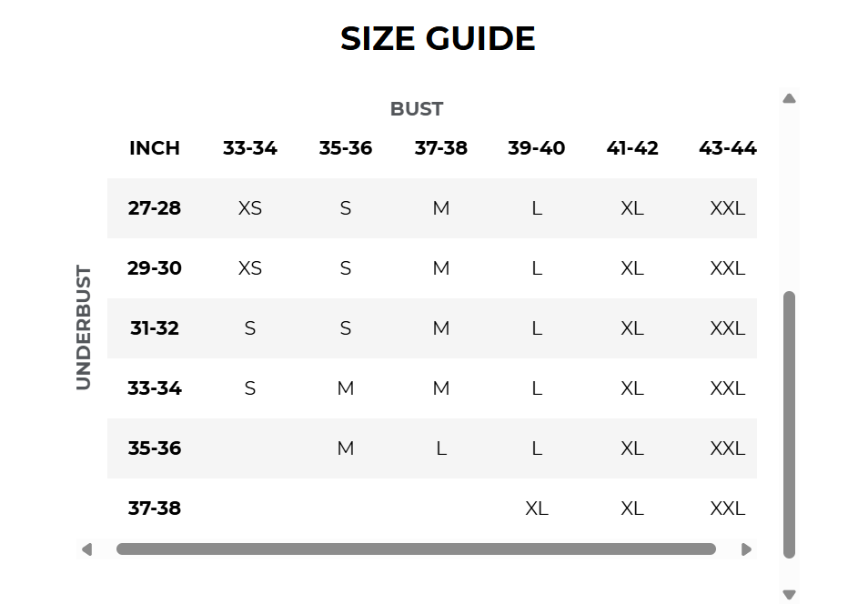Click the scroll left arrow

[86, 549]
